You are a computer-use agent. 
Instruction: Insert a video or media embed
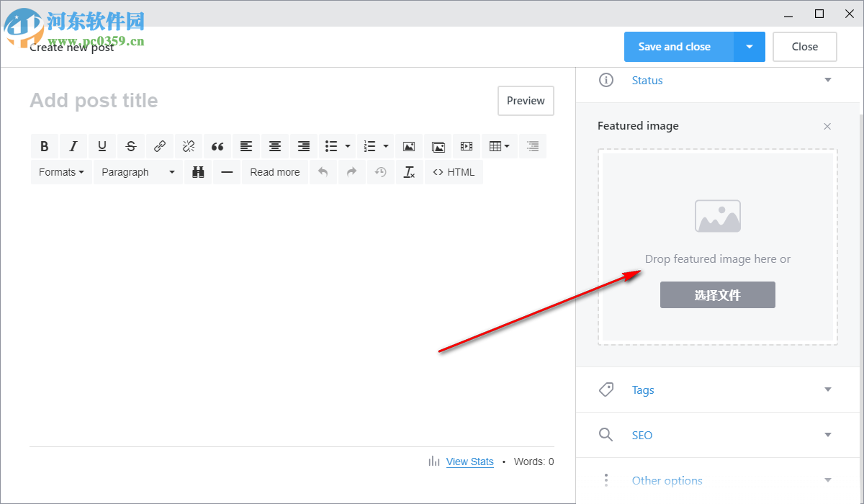click(x=467, y=146)
